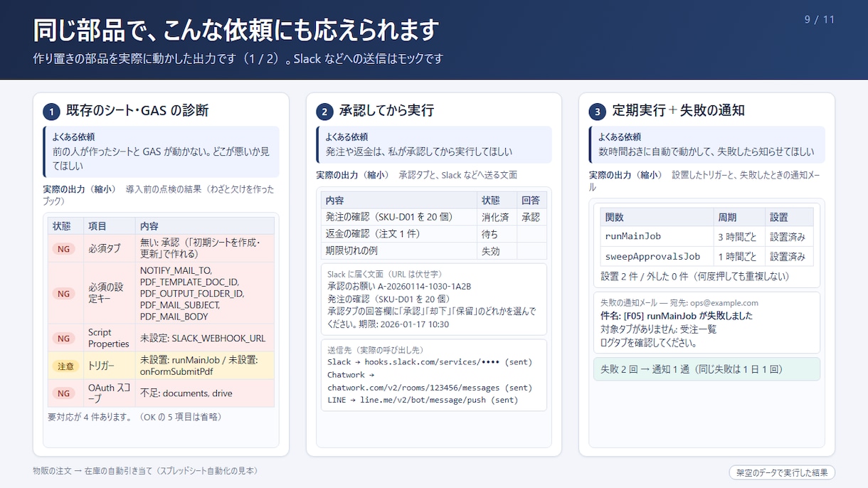Click the 注意 badge in the トリガー row
Viewport: 868px width, 488px height.
pos(65,366)
